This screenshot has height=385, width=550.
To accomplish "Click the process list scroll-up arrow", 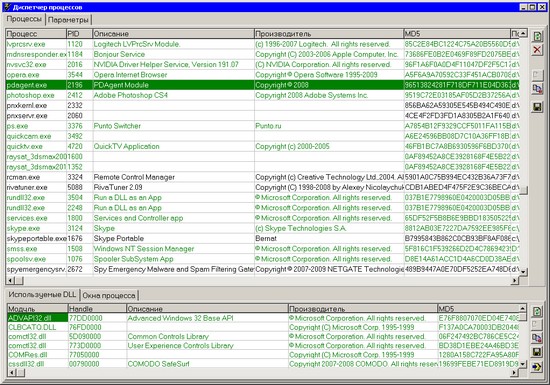I will point(523,33).
